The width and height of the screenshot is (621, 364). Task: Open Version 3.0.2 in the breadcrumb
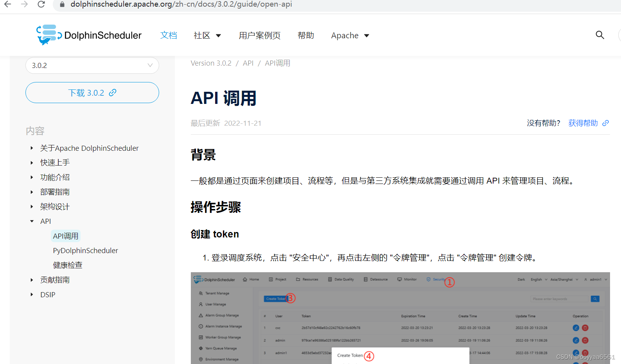coord(211,63)
